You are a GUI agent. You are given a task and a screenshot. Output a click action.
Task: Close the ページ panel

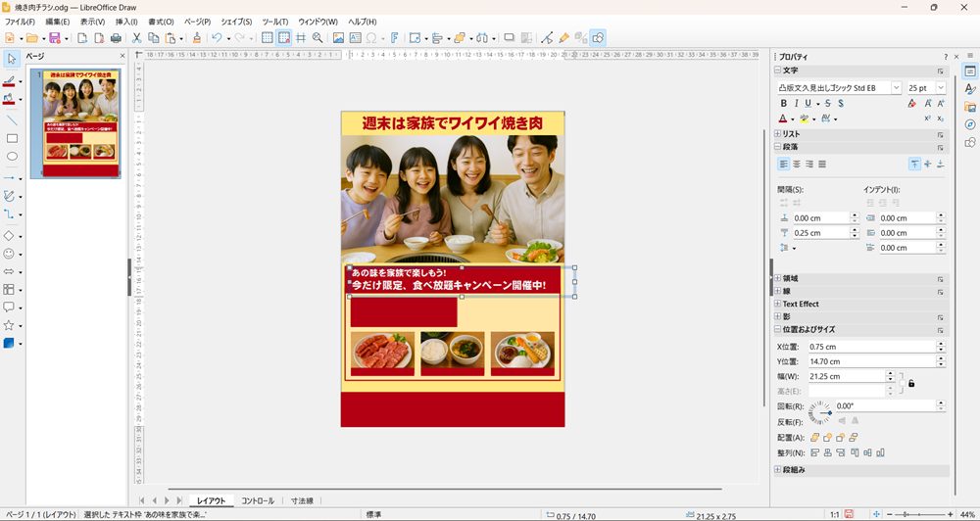coord(122,56)
